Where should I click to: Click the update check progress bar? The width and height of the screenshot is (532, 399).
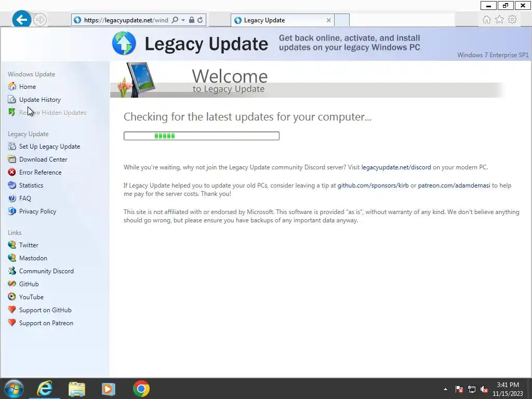click(x=202, y=136)
